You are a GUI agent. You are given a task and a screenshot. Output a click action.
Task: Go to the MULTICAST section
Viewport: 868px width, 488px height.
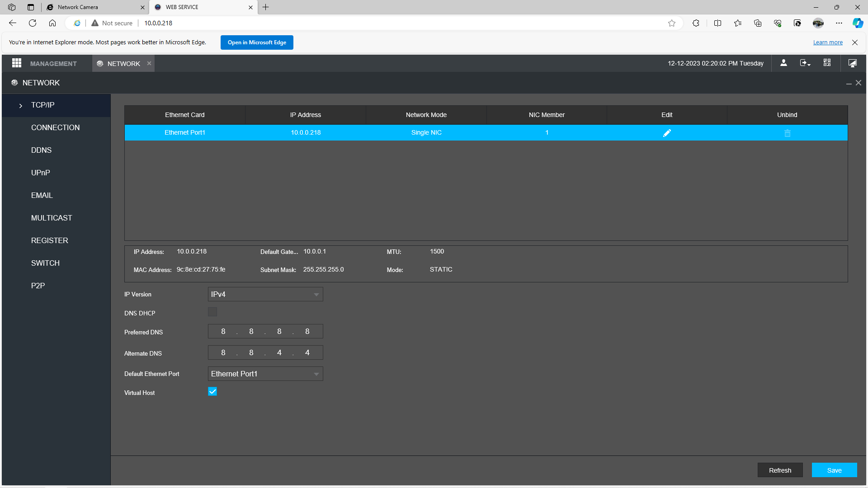click(52, 218)
